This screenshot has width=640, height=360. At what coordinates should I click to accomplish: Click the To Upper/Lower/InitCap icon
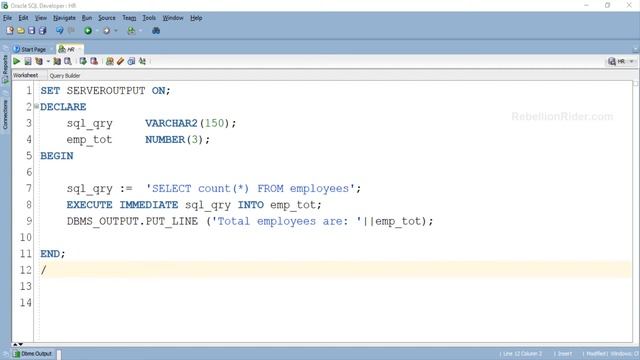coord(142,61)
